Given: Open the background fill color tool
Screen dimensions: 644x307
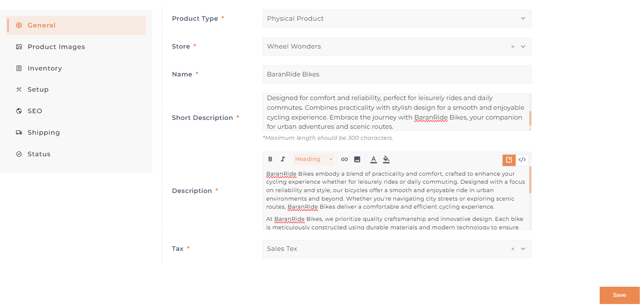Looking at the screenshot, I should click(386, 159).
